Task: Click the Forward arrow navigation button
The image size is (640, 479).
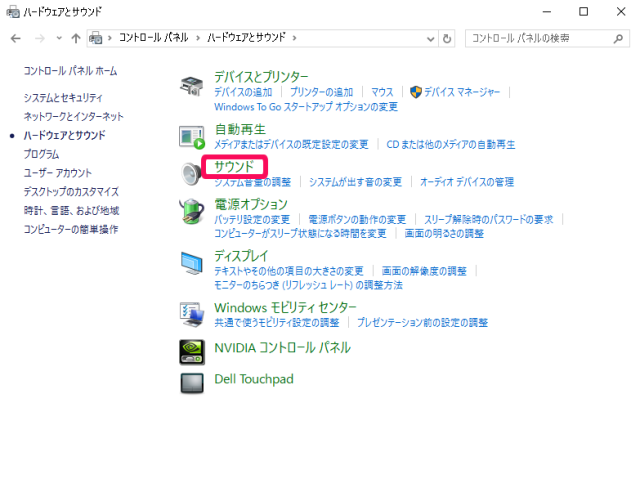Action: click(40, 38)
